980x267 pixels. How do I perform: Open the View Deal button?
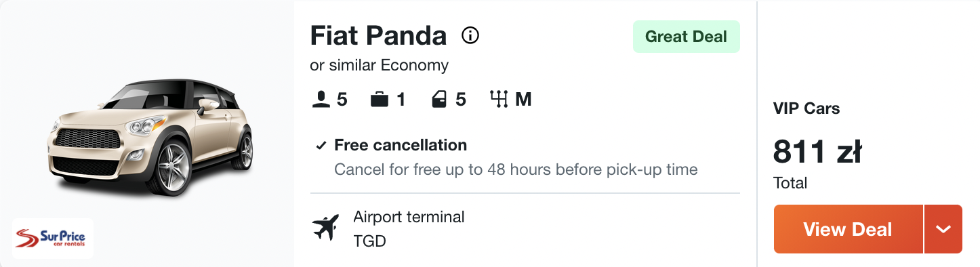848,229
